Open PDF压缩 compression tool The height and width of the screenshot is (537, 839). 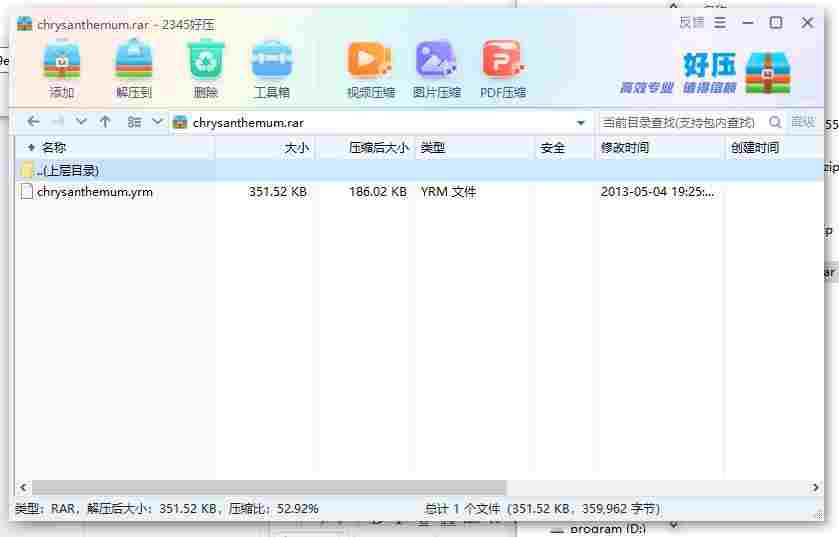coord(503,60)
